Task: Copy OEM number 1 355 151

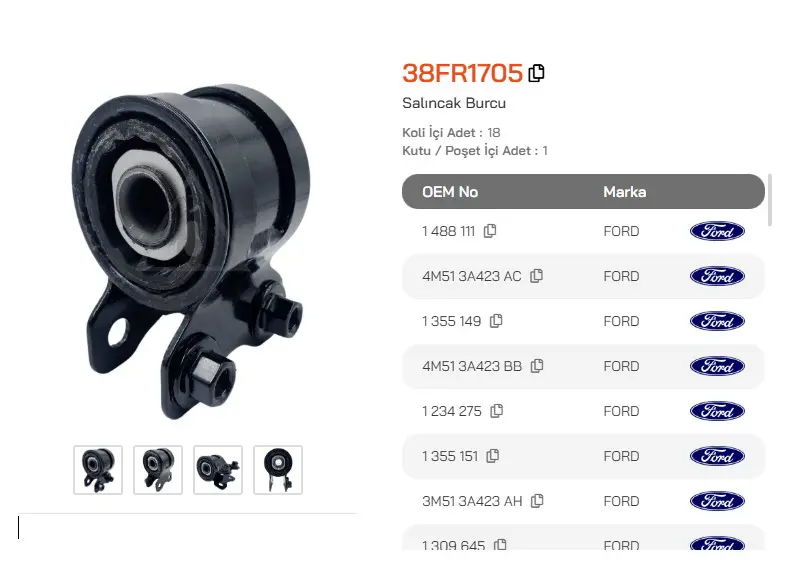Action: tap(493, 456)
